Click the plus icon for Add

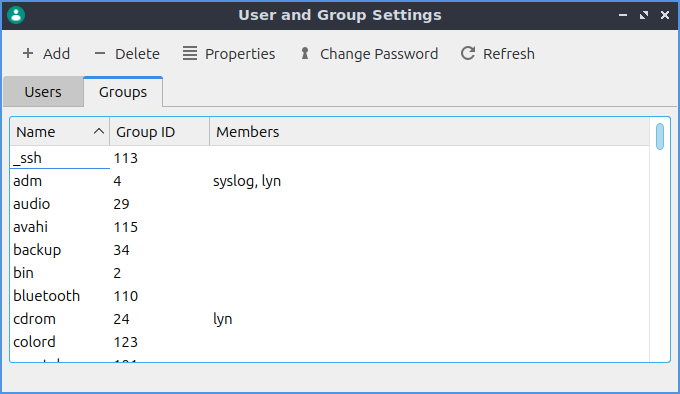28,53
